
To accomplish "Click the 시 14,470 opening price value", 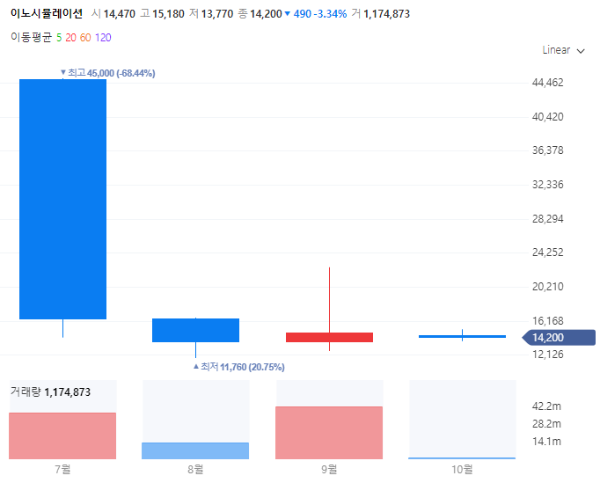I will tap(113, 14).
